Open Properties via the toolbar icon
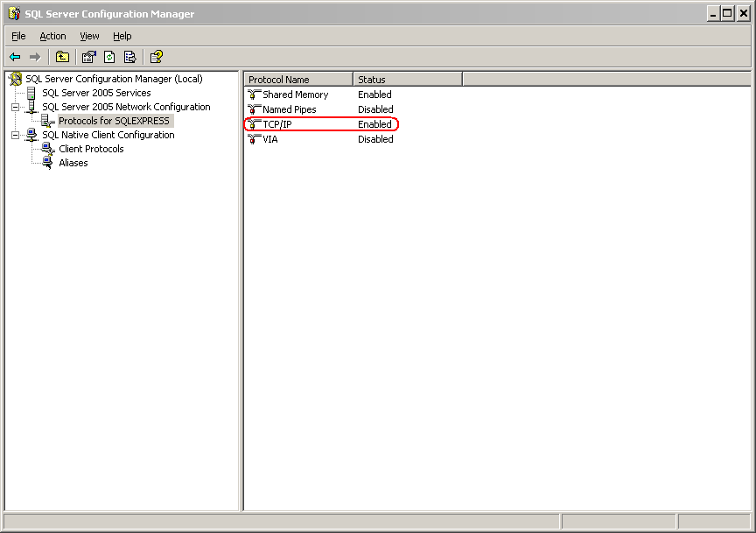The height and width of the screenshot is (533, 756). tap(88, 58)
